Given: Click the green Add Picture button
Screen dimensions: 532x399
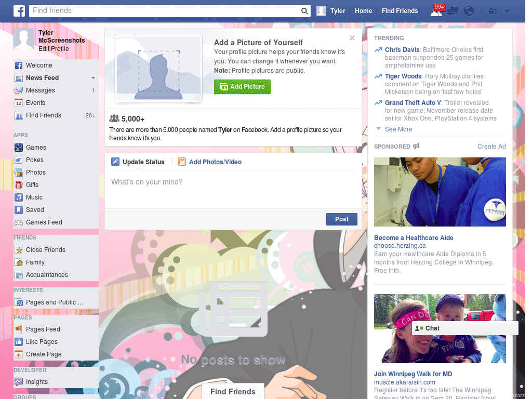Looking at the screenshot, I should pos(242,87).
